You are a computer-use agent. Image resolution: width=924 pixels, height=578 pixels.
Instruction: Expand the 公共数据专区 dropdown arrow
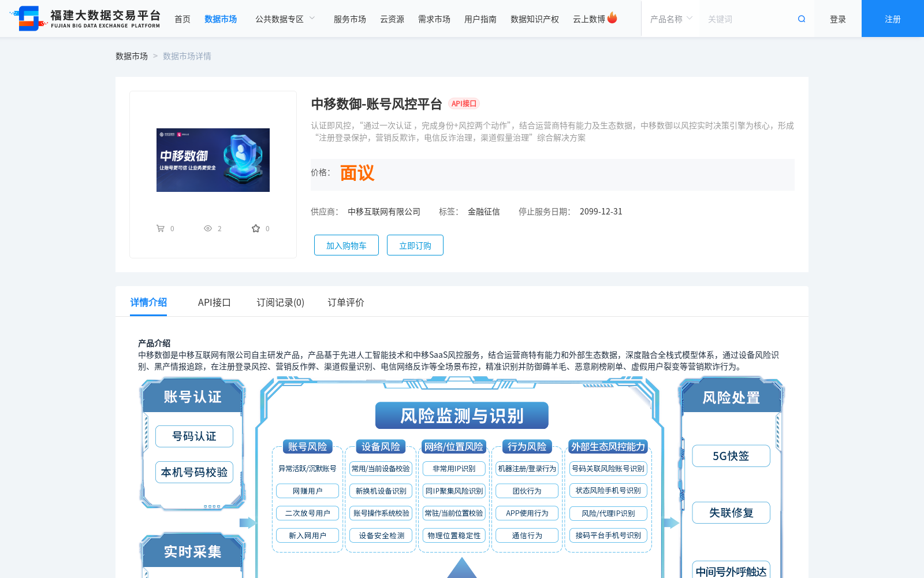[x=312, y=18]
